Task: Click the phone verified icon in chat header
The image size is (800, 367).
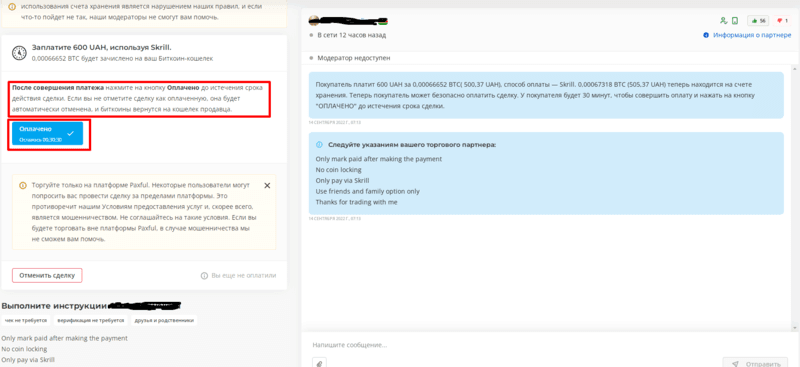Action: (735, 20)
